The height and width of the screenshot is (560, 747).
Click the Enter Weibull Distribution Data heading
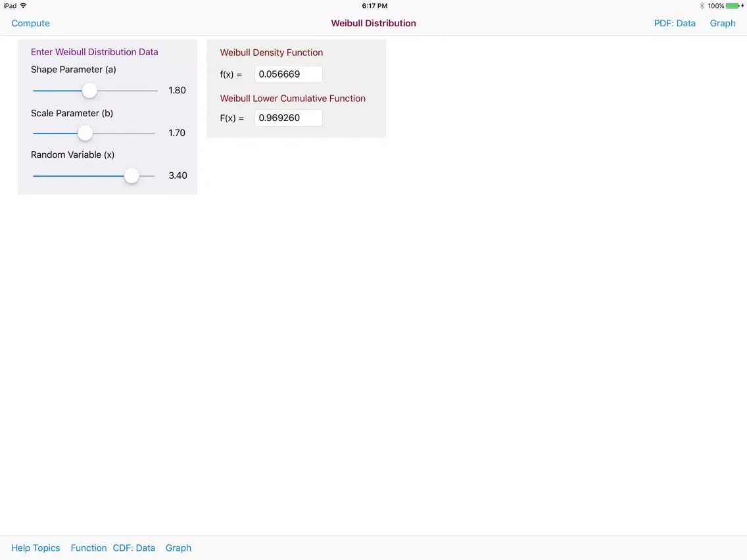pyautogui.click(x=94, y=52)
